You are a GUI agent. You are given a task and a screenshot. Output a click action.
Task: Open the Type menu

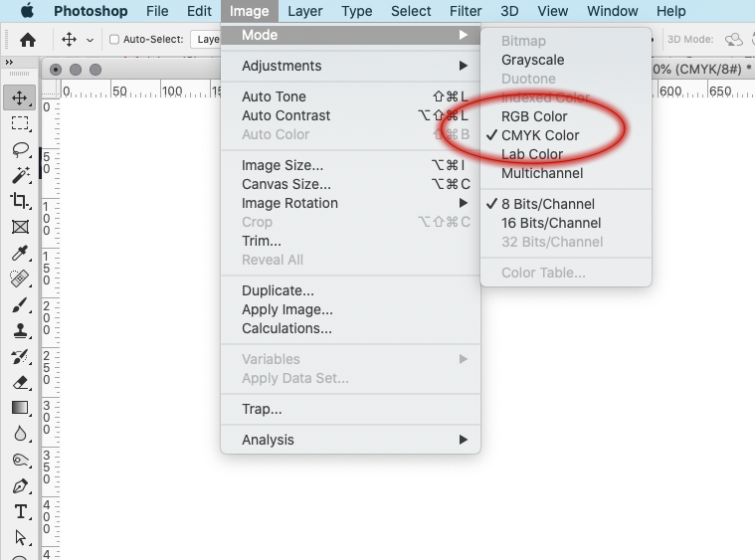357,11
